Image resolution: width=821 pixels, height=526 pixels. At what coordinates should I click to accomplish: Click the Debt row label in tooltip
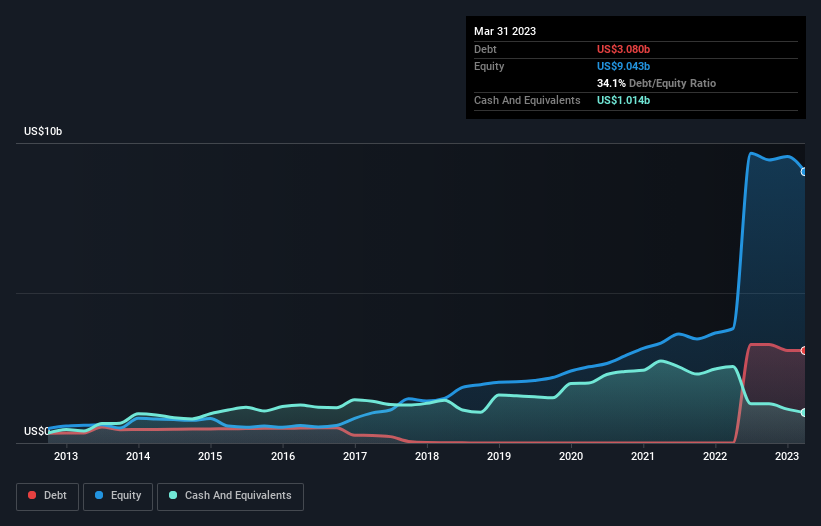point(485,49)
